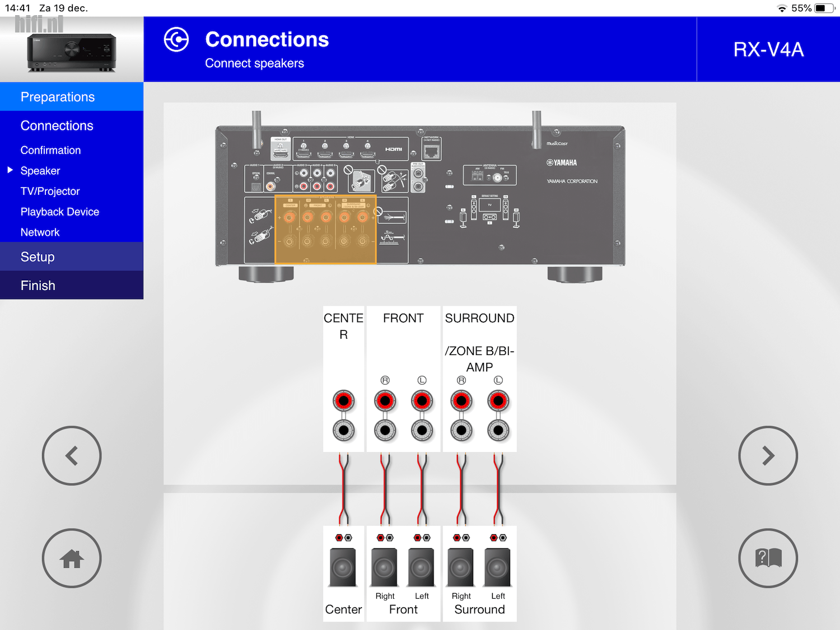The image size is (840, 630).
Task: Tap the Front Right speaker icon
Action: point(385,567)
